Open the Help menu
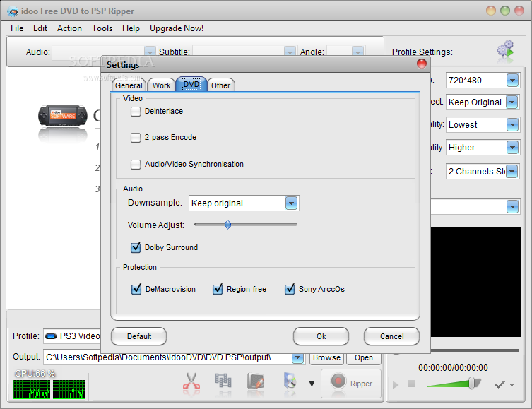Viewport: 532px width, 409px height. 131,28
